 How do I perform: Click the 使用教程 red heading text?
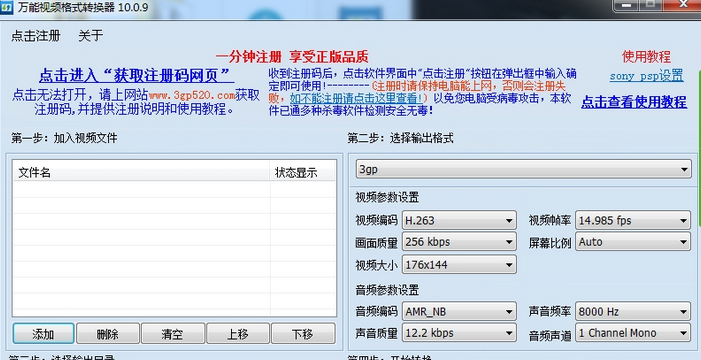tap(646, 57)
